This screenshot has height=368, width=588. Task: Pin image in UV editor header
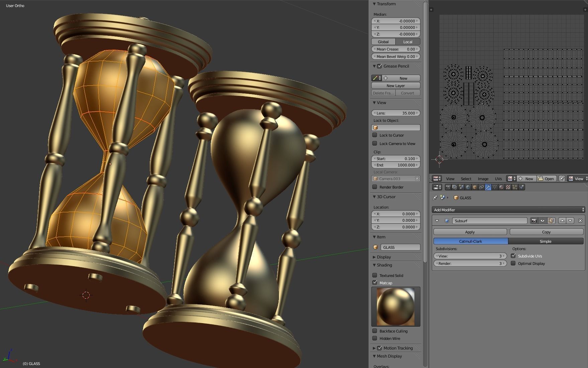click(x=562, y=178)
